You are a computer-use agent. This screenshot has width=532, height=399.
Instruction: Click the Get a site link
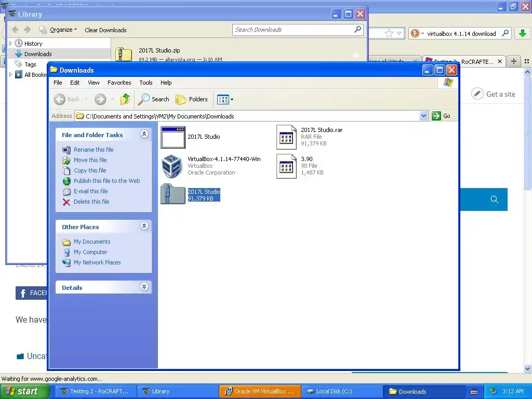pos(494,94)
